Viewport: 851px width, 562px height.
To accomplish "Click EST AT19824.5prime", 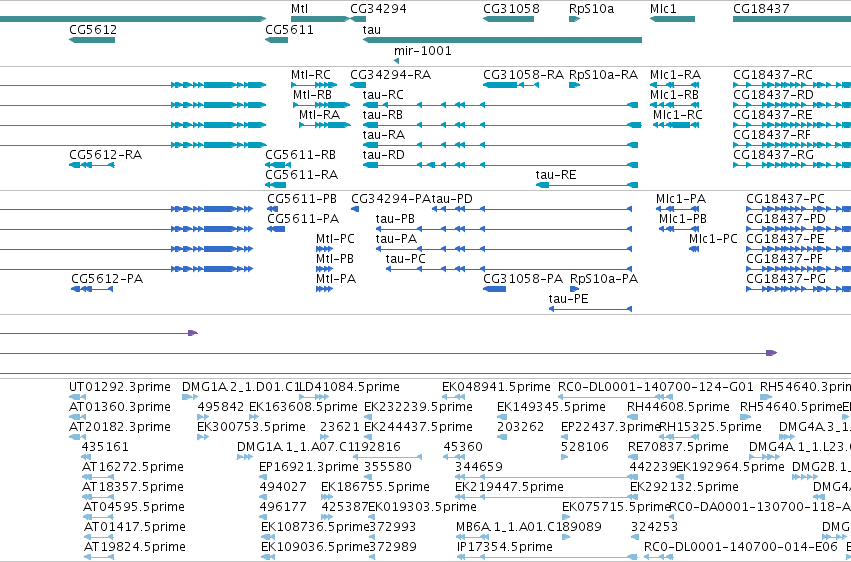I will (135, 546).
